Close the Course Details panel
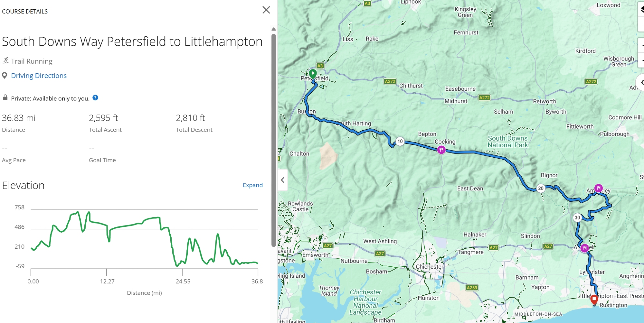This screenshot has width=644, height=323. (x=266, y=10)
